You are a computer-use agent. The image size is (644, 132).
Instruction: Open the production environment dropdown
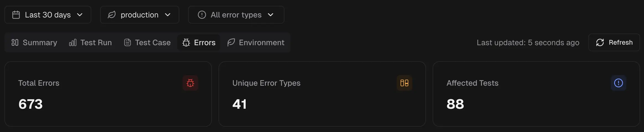pyautogui.click(x=139, y=15)
